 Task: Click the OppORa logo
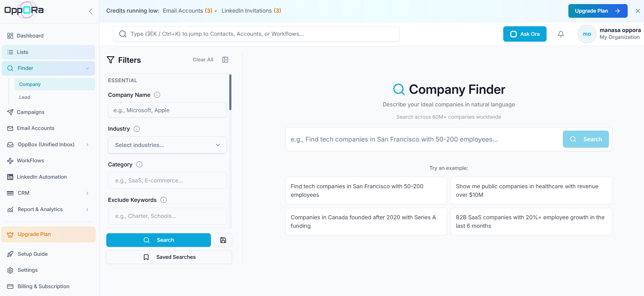(24, 11)
